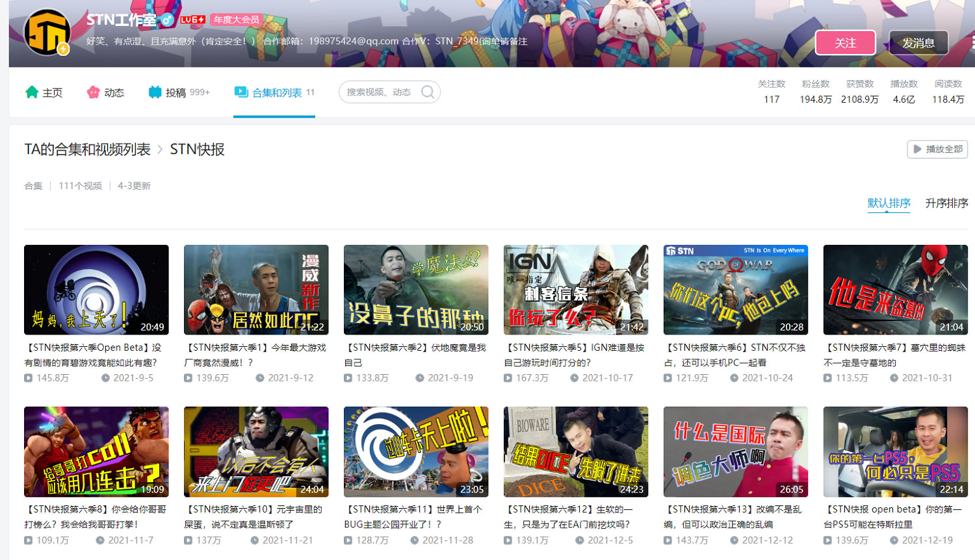Click the magnifier search icon

pyautogui.click(x=428, y=92)
